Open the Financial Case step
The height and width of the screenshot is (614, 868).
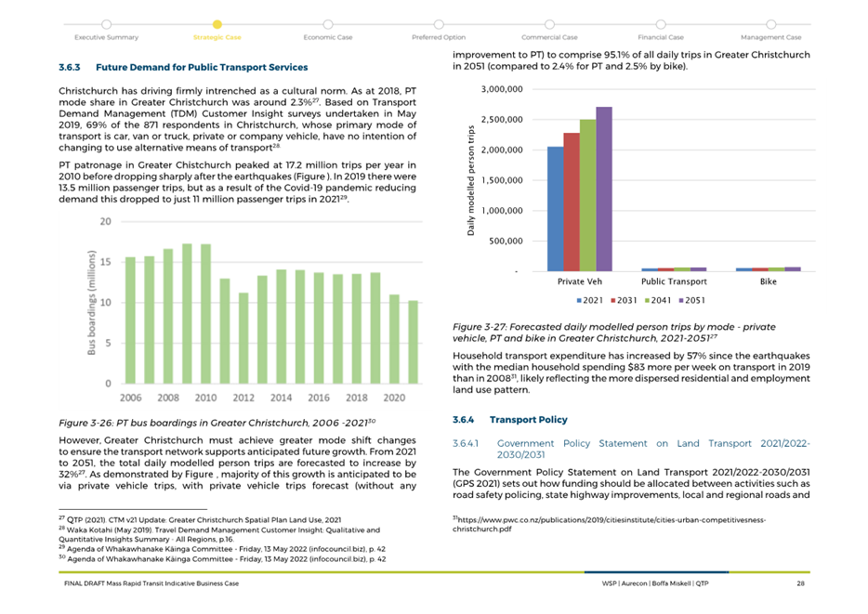coord(661,37)
